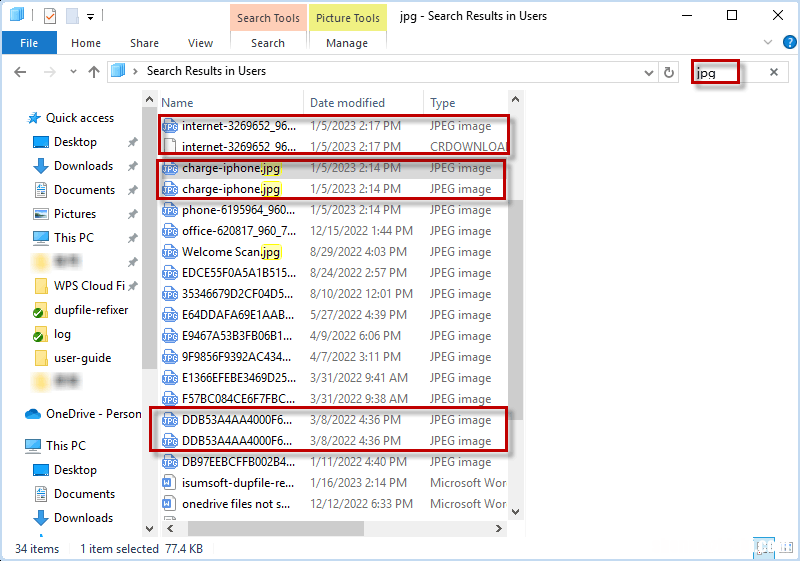The image size is (800, 561).
Task: Open the Help icon
Action: tap(789, 42)
